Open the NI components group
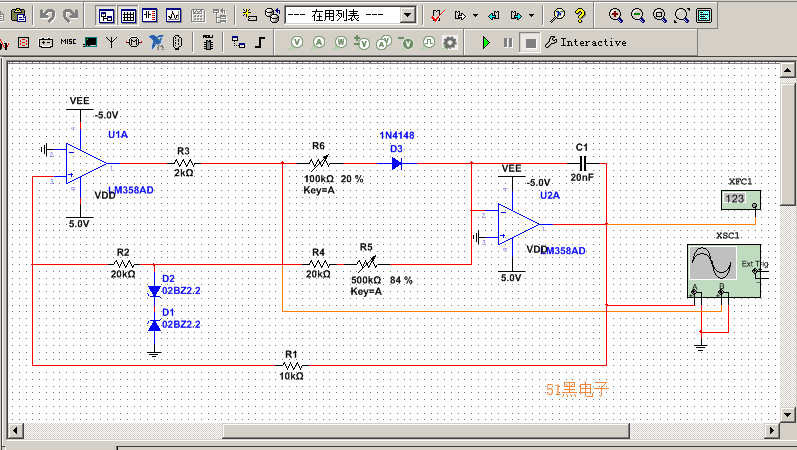Screen dimensions: 797x450 pyautogui.click(x=157, y=42)
